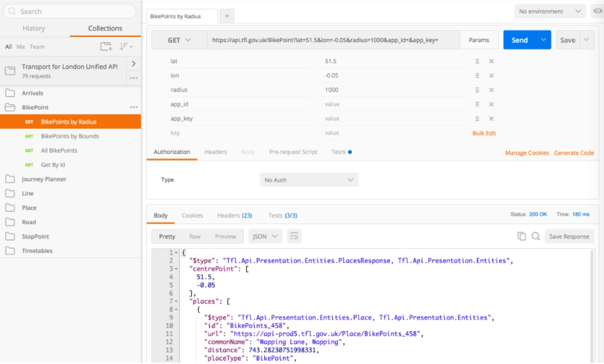Click the Search field in the sidebar

point(69,11)
